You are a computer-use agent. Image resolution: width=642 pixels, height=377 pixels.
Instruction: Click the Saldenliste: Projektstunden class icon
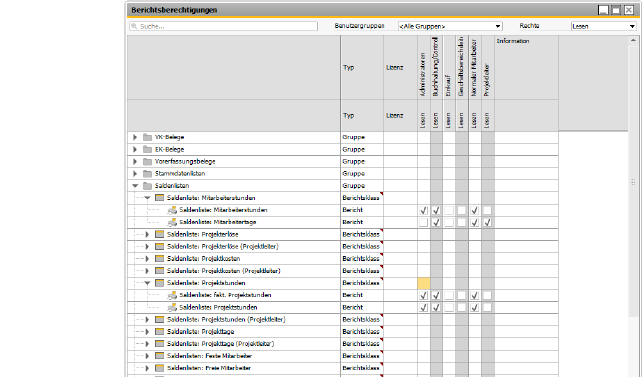[159, 283]
